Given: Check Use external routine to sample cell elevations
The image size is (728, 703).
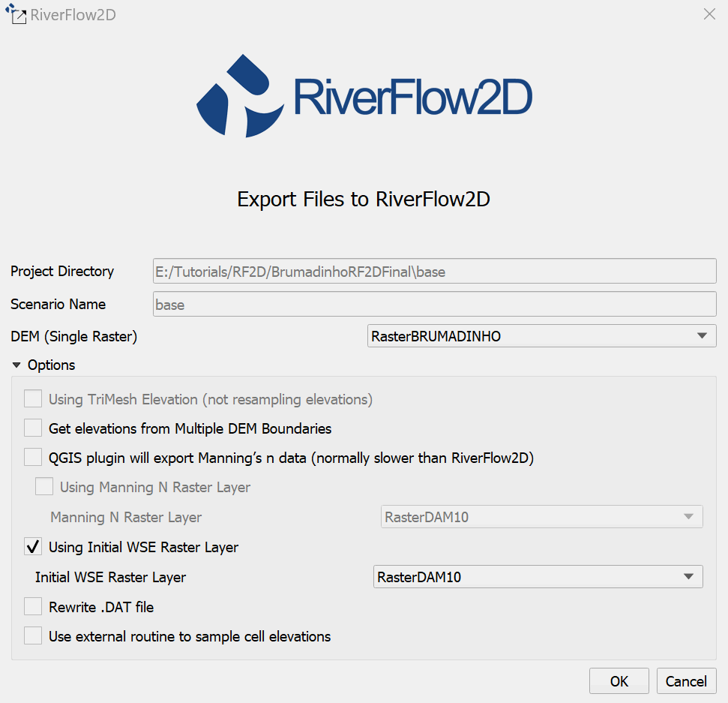Looking at the screenshot, I should [33, 636].
